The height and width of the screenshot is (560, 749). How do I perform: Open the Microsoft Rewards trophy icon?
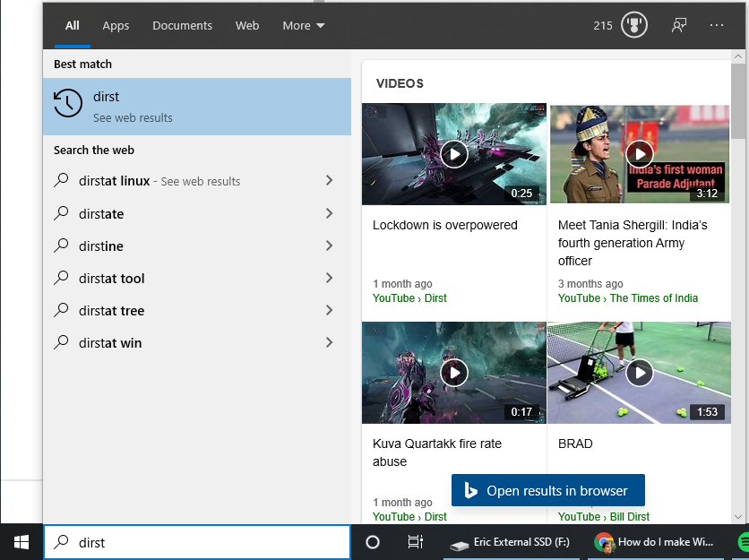[634, 25]
